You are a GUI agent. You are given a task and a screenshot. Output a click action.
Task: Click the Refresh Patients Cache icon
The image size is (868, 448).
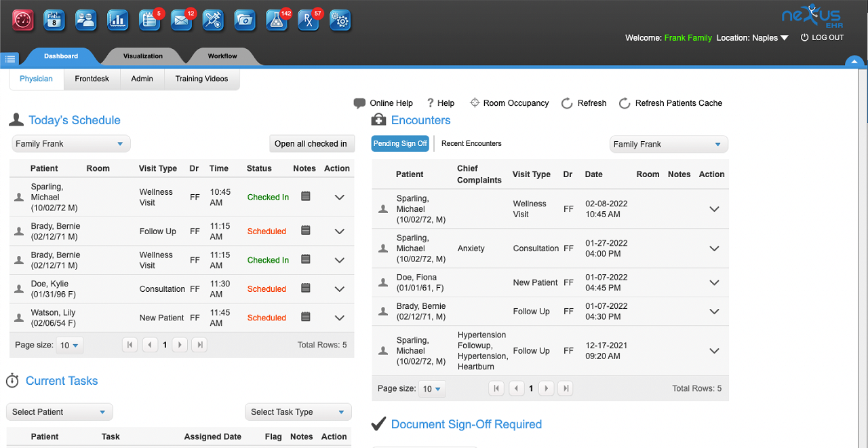(x=624, y=103)
